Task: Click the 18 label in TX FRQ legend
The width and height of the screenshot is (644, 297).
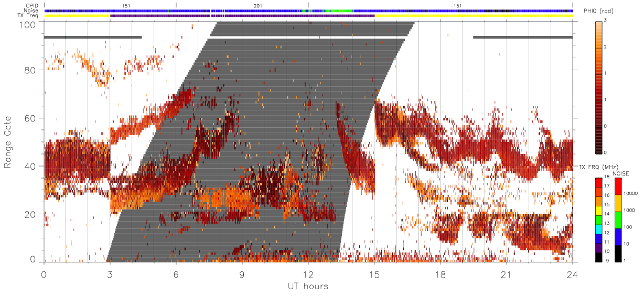Action: tap(607, 177)
